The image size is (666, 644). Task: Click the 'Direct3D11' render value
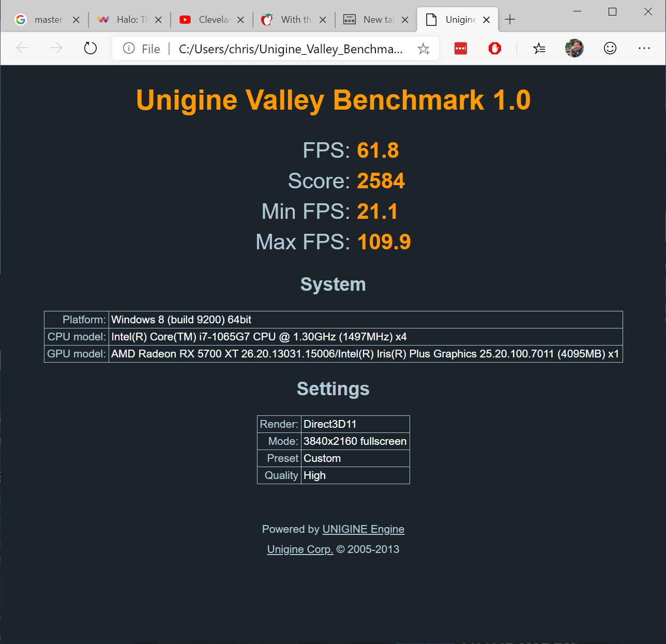coord(355,424)
